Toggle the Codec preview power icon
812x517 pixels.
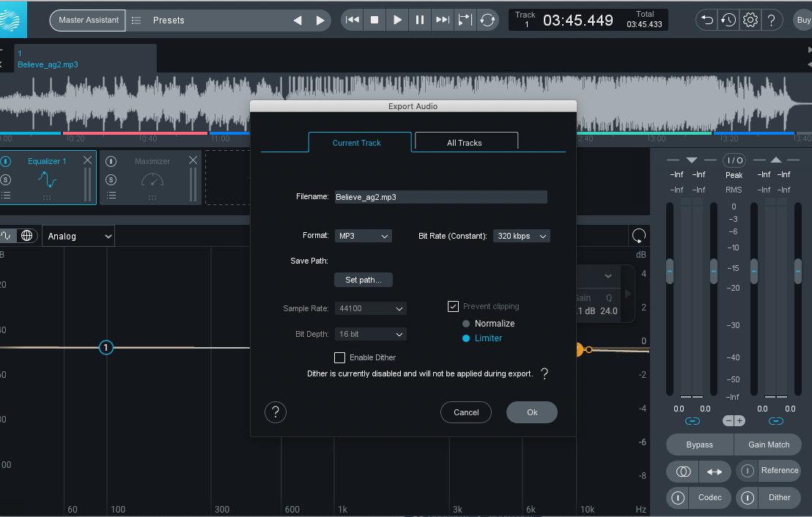(x=679, y=498)
